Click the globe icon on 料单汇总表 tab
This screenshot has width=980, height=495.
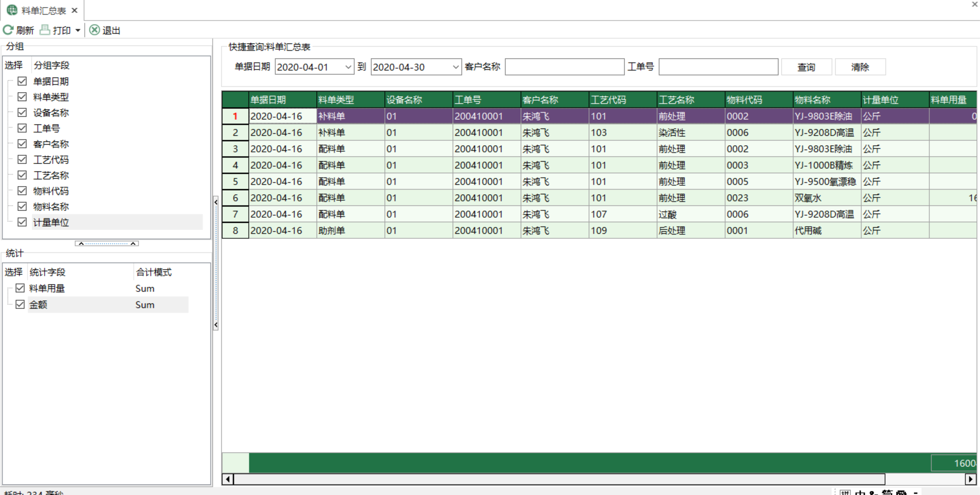12,10
